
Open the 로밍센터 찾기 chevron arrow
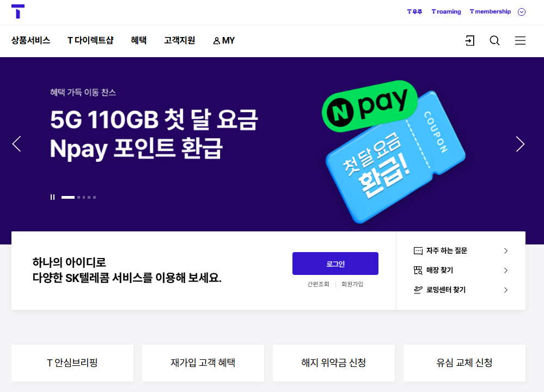coord(506,290)
